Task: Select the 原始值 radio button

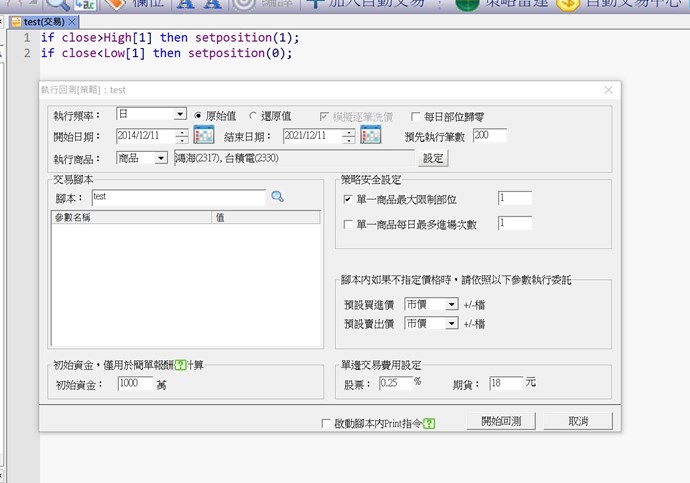Action: coord(199,116)
